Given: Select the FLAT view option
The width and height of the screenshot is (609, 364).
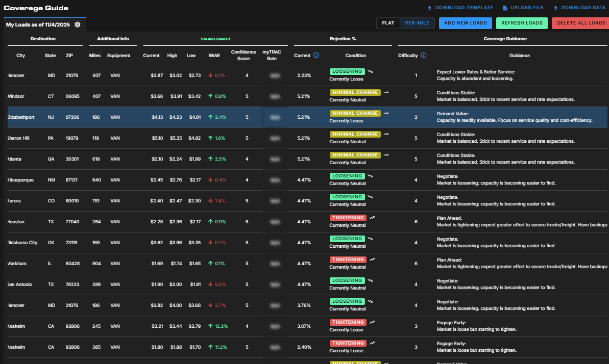Looking at the screenshot, I should [x=388, y=23].
